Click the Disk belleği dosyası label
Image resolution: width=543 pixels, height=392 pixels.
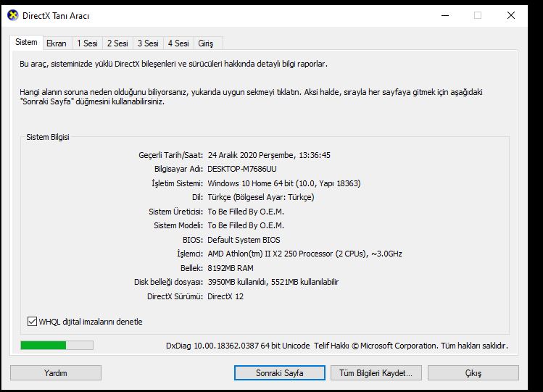(x=169, y=282)
